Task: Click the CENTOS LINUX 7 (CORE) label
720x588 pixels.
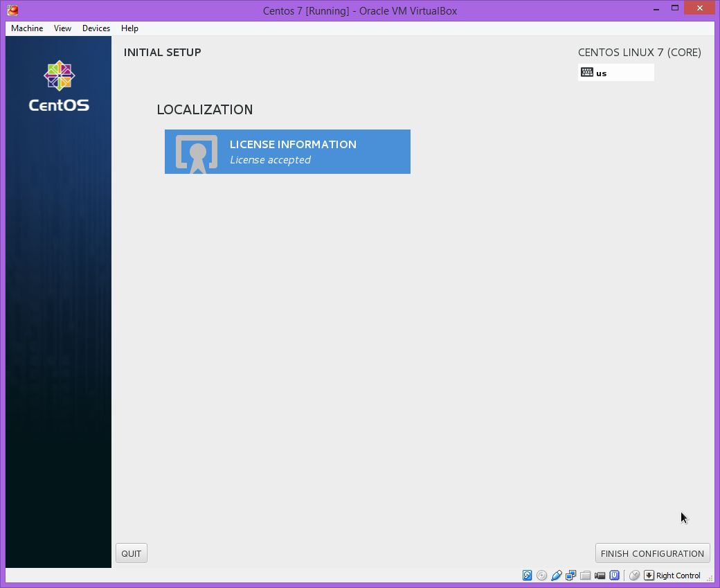Action: tap(639, 53)
